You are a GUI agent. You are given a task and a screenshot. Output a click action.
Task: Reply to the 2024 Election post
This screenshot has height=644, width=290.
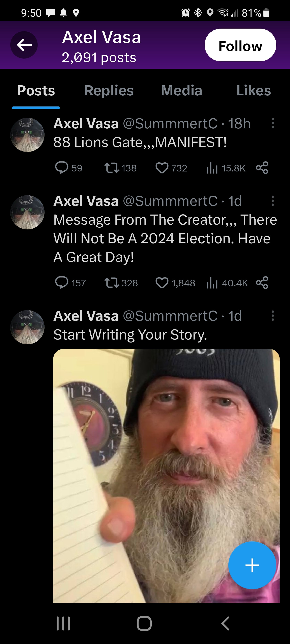click(x=62, y=283)
